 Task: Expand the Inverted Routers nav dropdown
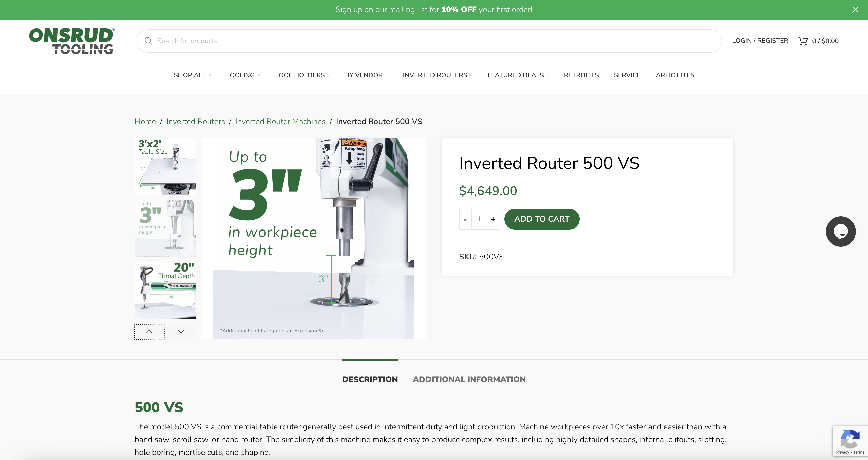pos(437,75)
